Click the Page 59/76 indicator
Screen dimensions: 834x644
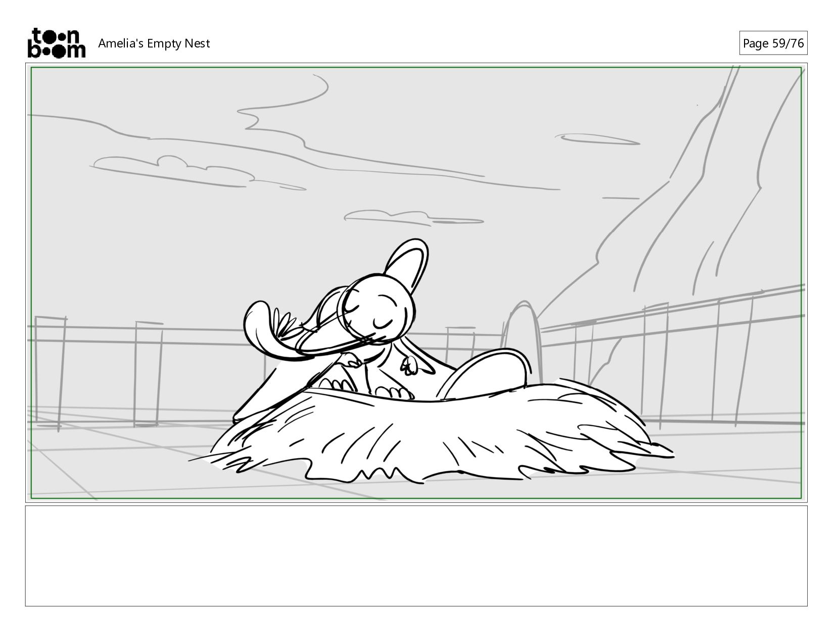click(x=773, y=43)
